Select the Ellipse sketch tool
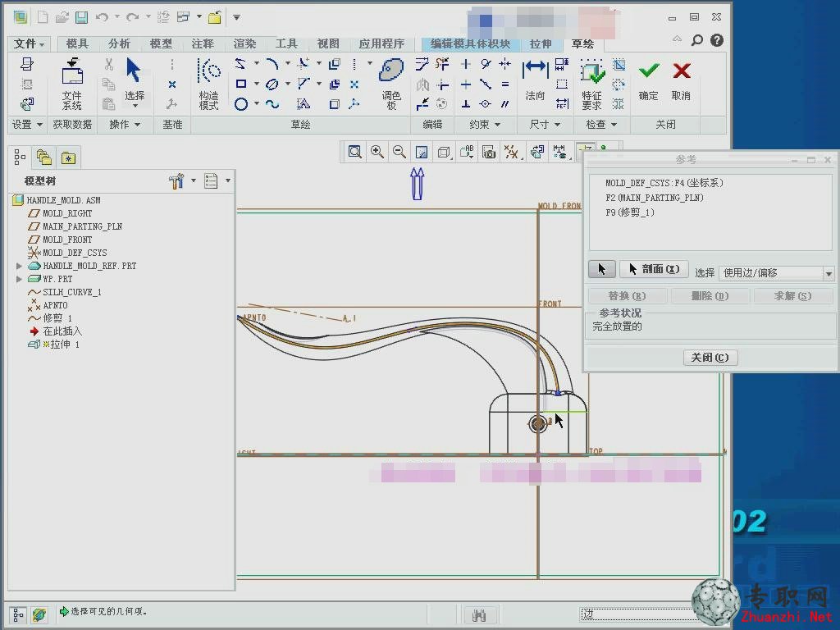840x630 pixels. [x=272, y=84]
